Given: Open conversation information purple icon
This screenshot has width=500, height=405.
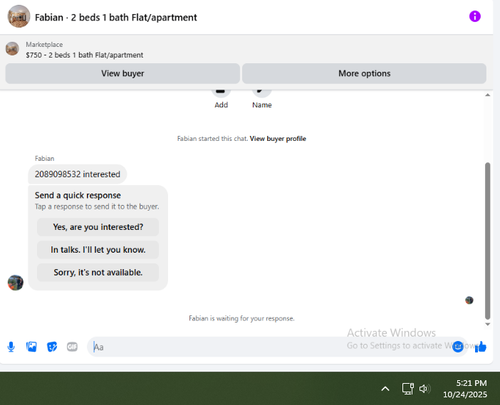Looking at the screenshot, I should click(x=475, y=16).
